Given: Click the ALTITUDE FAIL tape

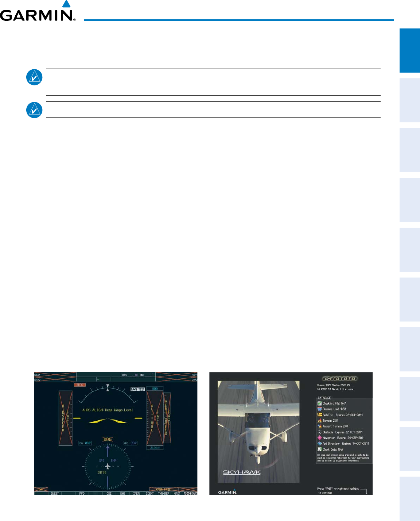Looking at the screenshot, I should click(155, 418).
